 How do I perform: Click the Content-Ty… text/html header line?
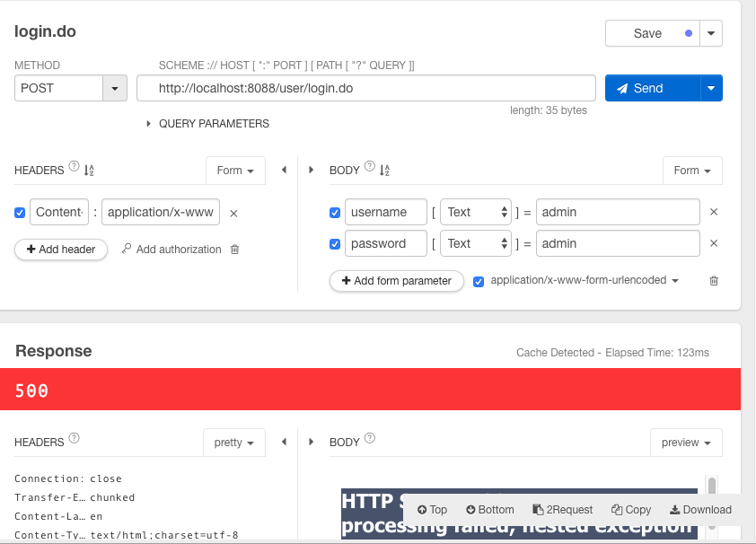point(127,535)
